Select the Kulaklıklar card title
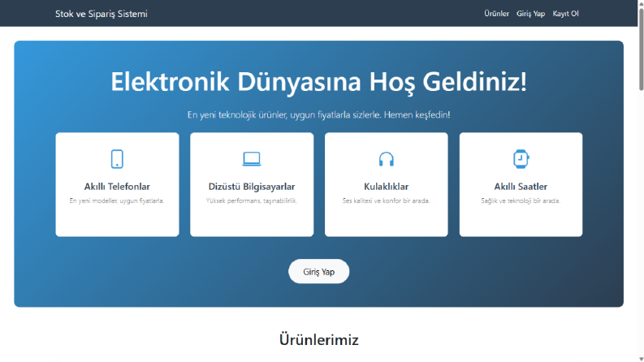Image resolution: width=644 pixels, height=362 pixels. tap(386, 187)
